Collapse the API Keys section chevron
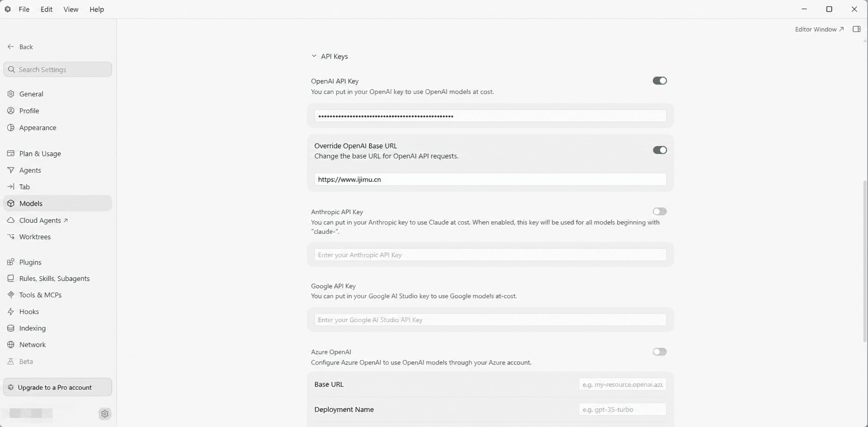868x427 pixels. pos(314,56)
